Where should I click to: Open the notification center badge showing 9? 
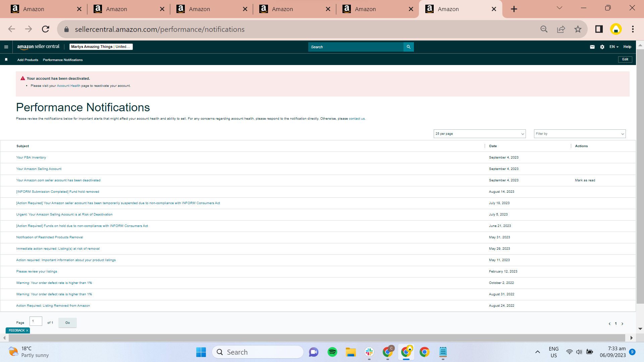pyautogui.click(x=632, y=352)
